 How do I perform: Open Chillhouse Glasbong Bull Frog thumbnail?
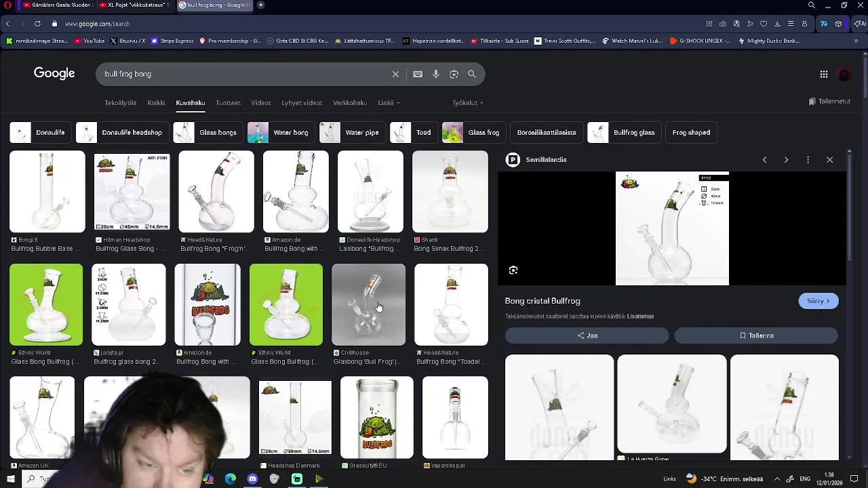click(x=368, y=305)
